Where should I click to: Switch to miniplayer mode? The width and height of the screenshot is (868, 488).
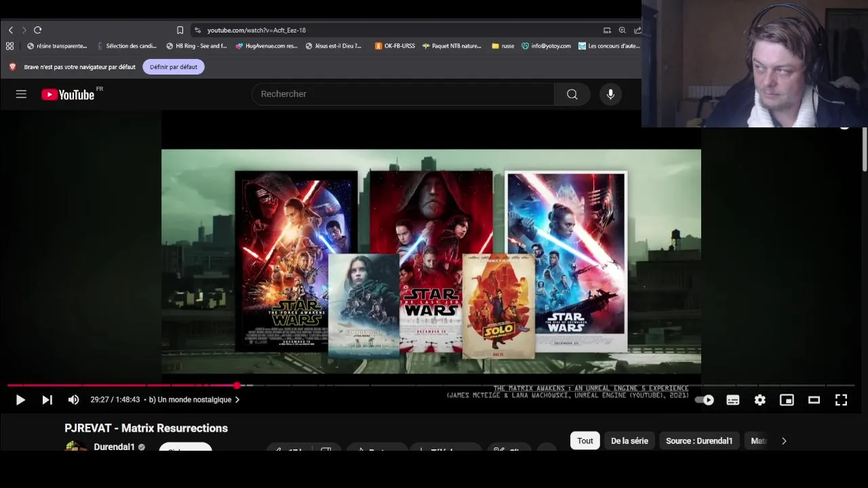(x=787, y=400)
